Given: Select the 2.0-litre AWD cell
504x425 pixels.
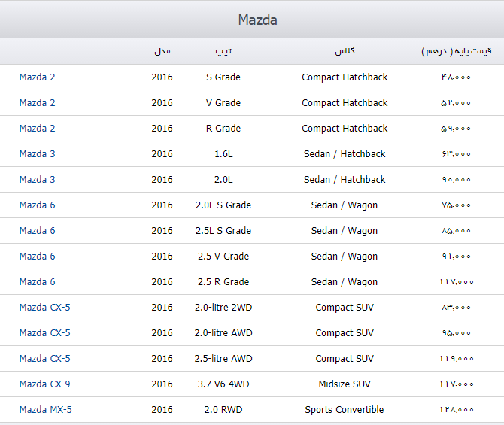Looking at the screenshot, I should tap(223, 332).
